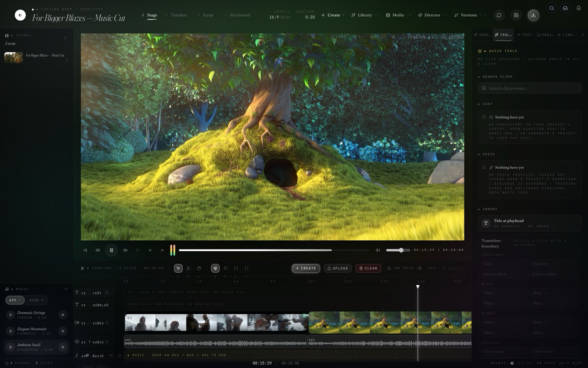This screenshot has width=588, height=368.
Task: Show more right-rail tabs chevron
Action: point(582,35)
